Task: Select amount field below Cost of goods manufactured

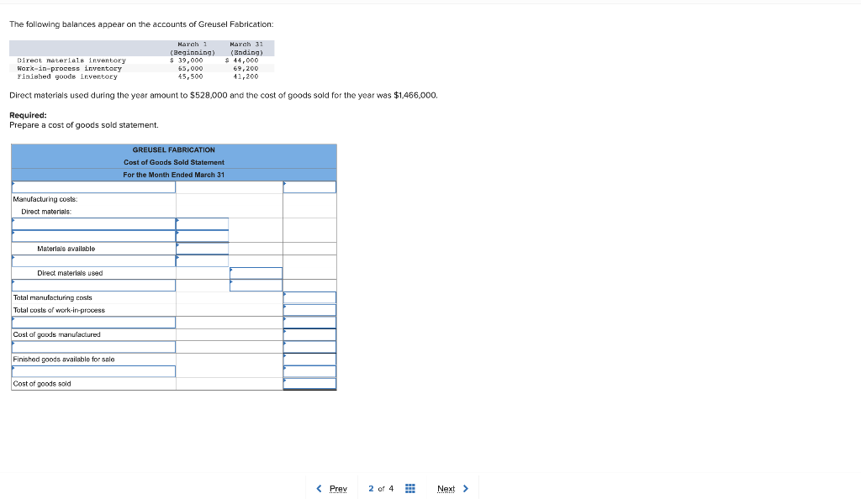Action: pos(309,347)
